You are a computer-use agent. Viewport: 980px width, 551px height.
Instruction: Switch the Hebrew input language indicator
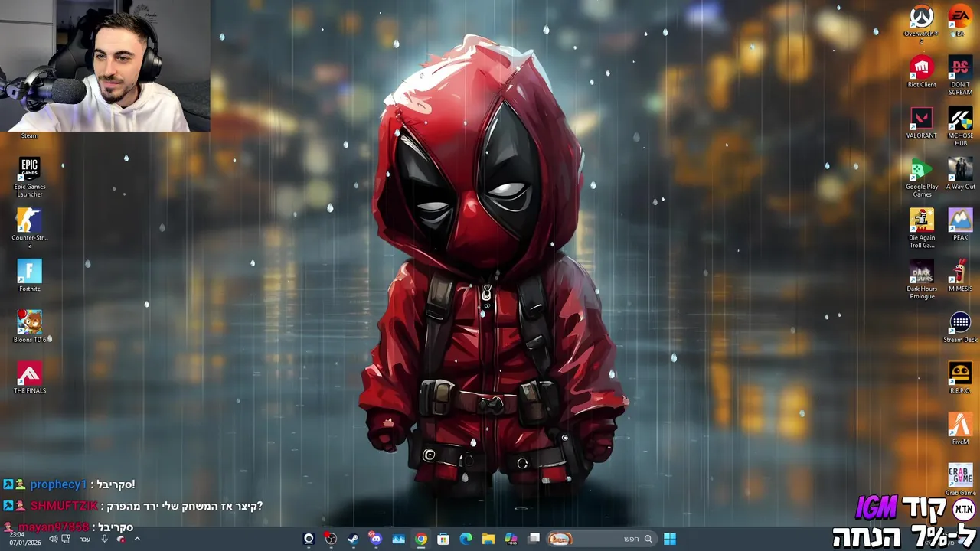pyautogui.click(x=85, y=540)
